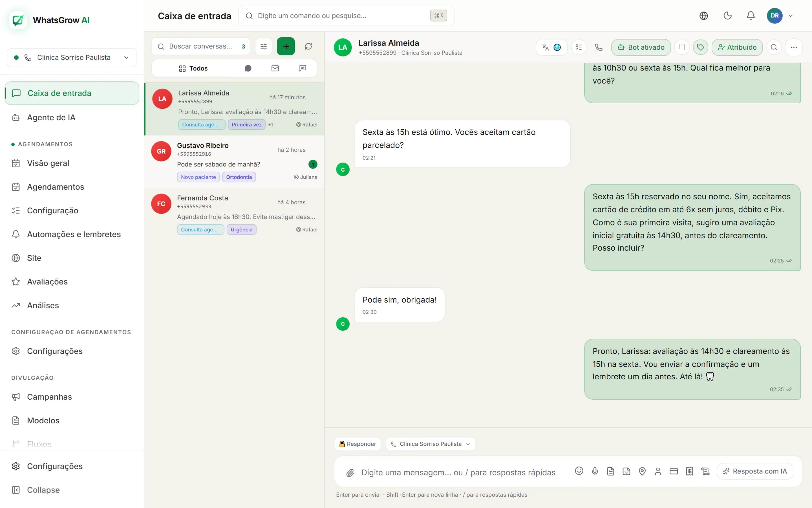The height and width of the screenshot is (508, 812).
Task: Toggle dark mode with the moon icon
Action: click(x=727, y=16)
